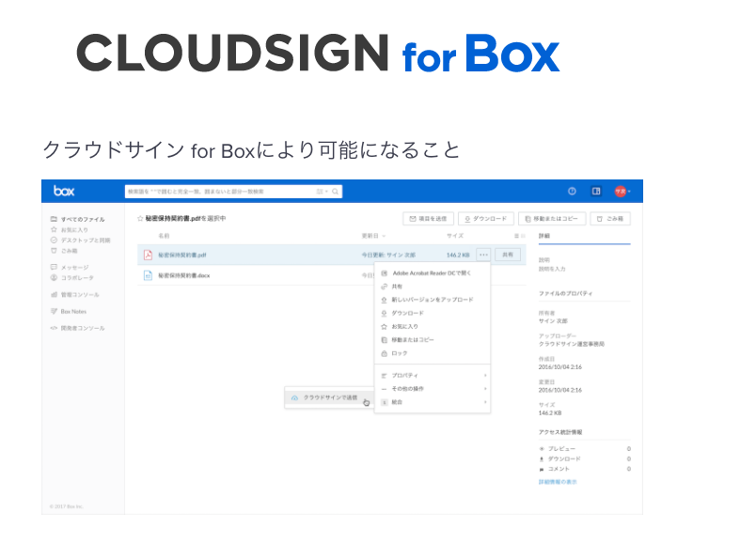The image size is (756, 543).
Task: Open すべてのファイル in the left sidebar
Action: pos(78,219)
